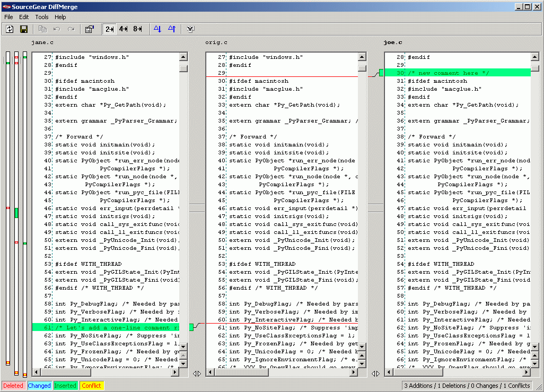Click the green change marker beside joe.c line 30

[381, 73]
